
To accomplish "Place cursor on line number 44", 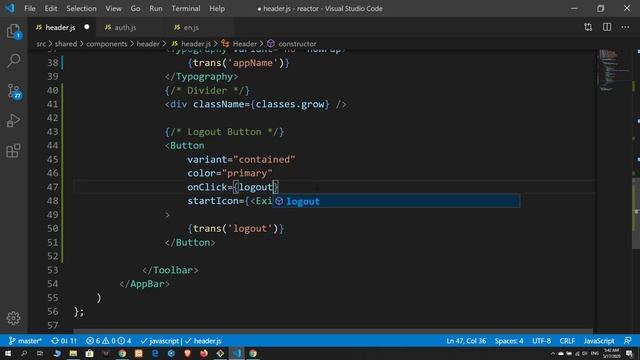I will (x=53, y=146).
